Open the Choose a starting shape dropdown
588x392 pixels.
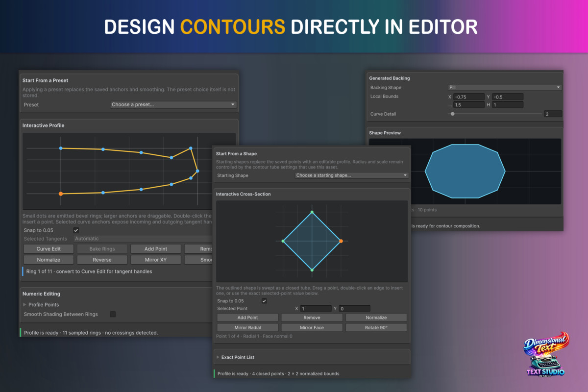coord(351,175)
